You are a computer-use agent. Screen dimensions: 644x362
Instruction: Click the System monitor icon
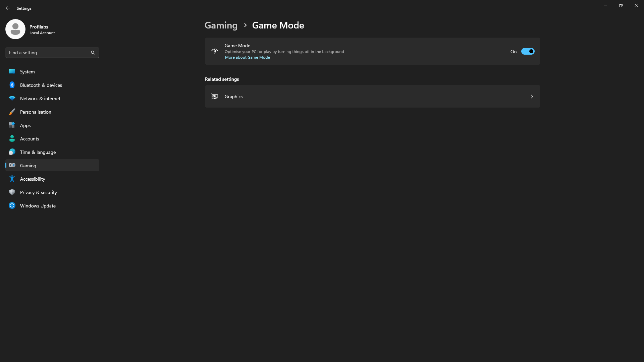pyautogui.click(x=12, y=71)
